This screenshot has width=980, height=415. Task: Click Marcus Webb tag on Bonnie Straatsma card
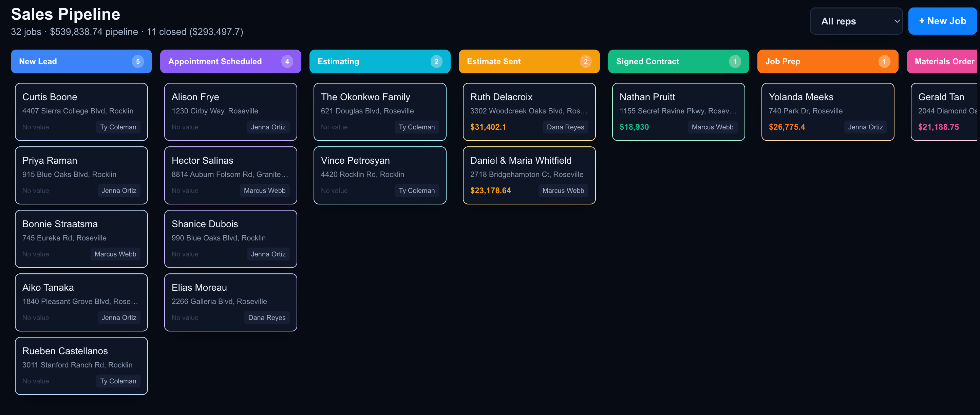point(115,254)
